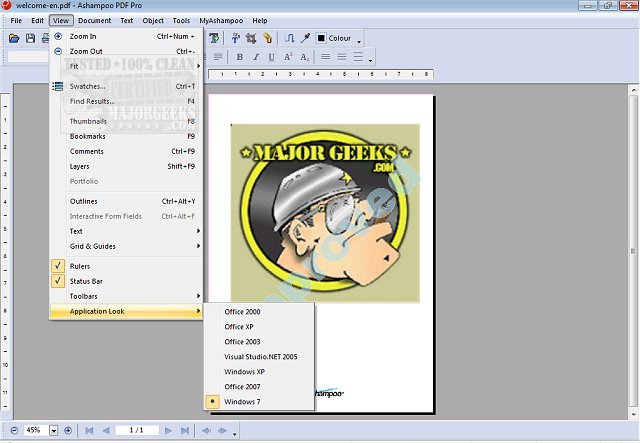Open the zoom percentage dropdown arrow
The width and height of the screenshot is (640, 443).
(x=53, y=430)
